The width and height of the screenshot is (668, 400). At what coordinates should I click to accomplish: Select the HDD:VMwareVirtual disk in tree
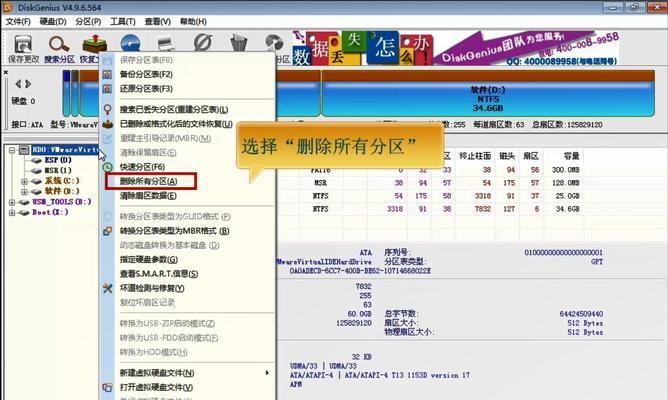[x=65, y=150]
